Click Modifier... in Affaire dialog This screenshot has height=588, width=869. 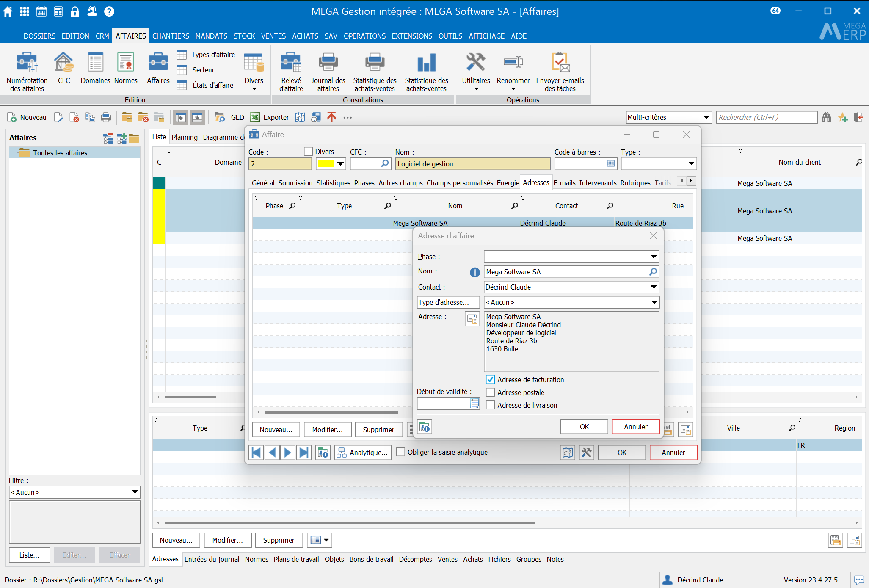tap(327, 430)
